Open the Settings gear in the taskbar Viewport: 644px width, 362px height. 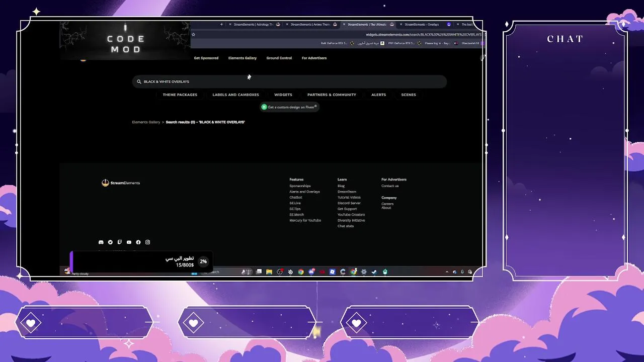click(364, 271)
